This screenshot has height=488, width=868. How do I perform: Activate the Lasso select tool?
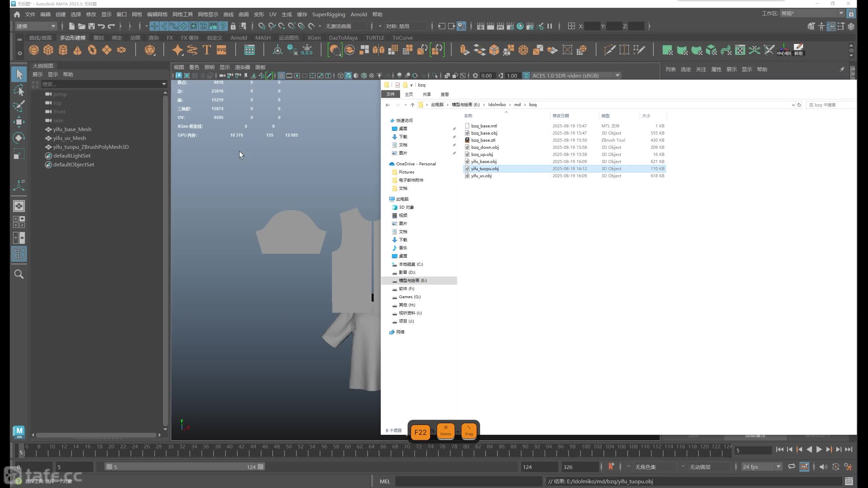tap(19, 90)
